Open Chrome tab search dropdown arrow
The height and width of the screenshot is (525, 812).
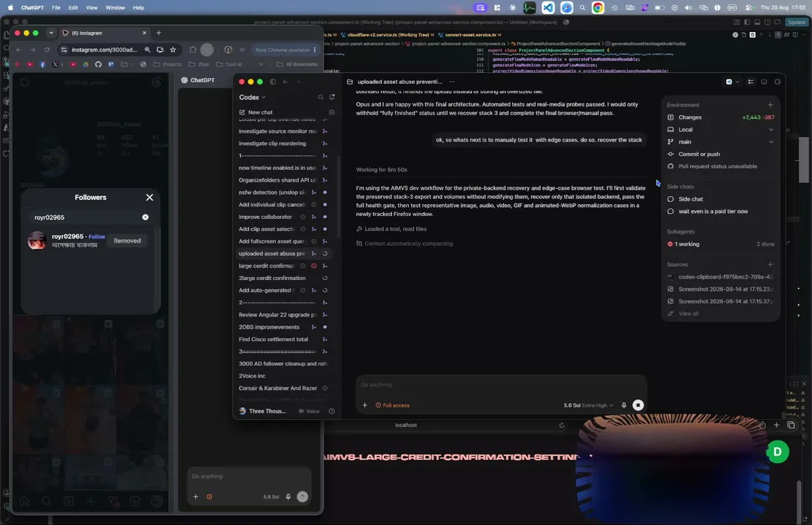click(51, 33)
